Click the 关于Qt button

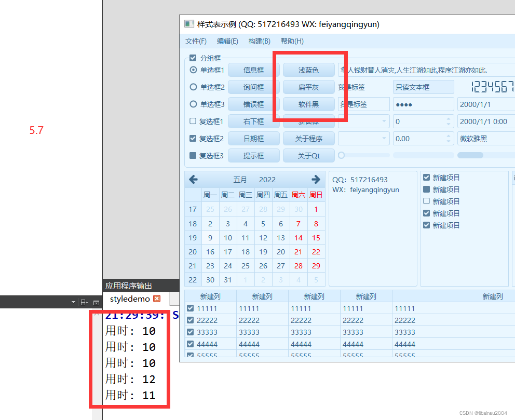[x=308, y=155]
